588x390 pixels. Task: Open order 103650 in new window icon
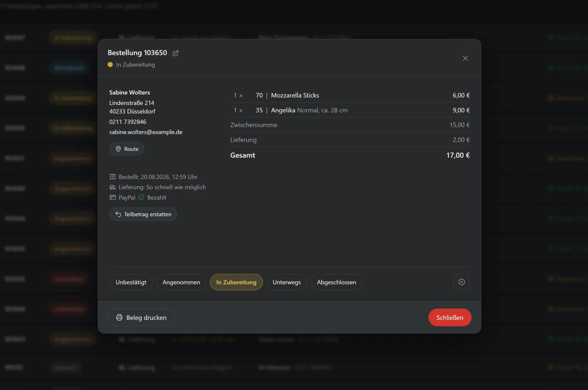coord(176,53)
